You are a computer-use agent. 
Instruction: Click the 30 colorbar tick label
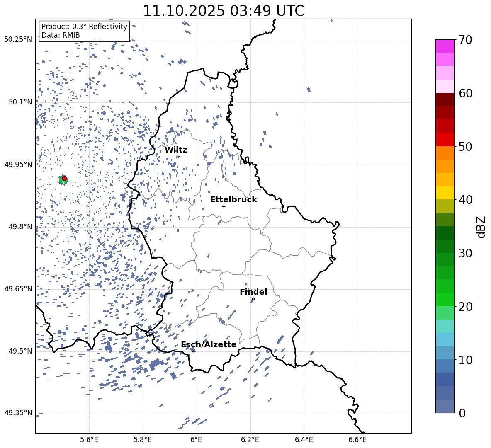465,253
